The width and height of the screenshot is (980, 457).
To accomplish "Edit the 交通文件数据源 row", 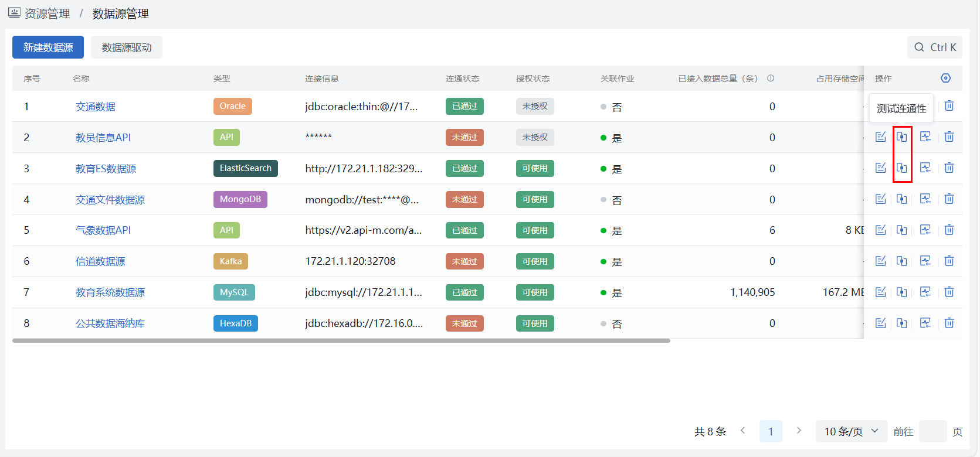I will coord(880,199).
